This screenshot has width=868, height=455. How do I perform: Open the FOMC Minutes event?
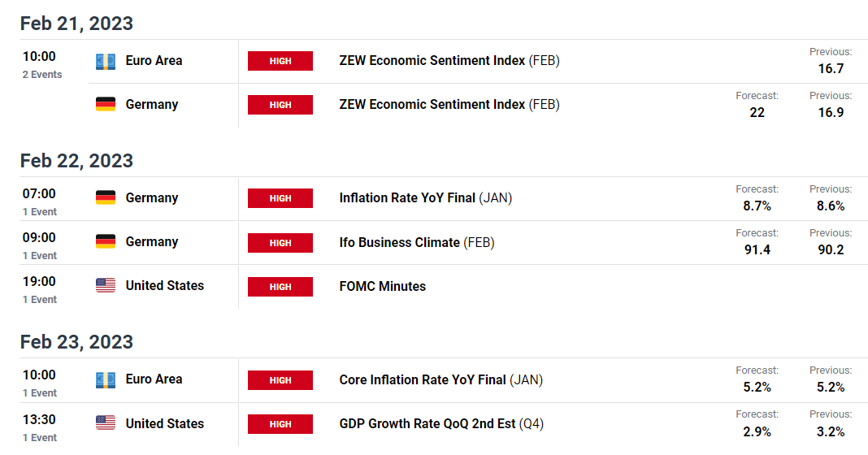[x=383, y=287]
